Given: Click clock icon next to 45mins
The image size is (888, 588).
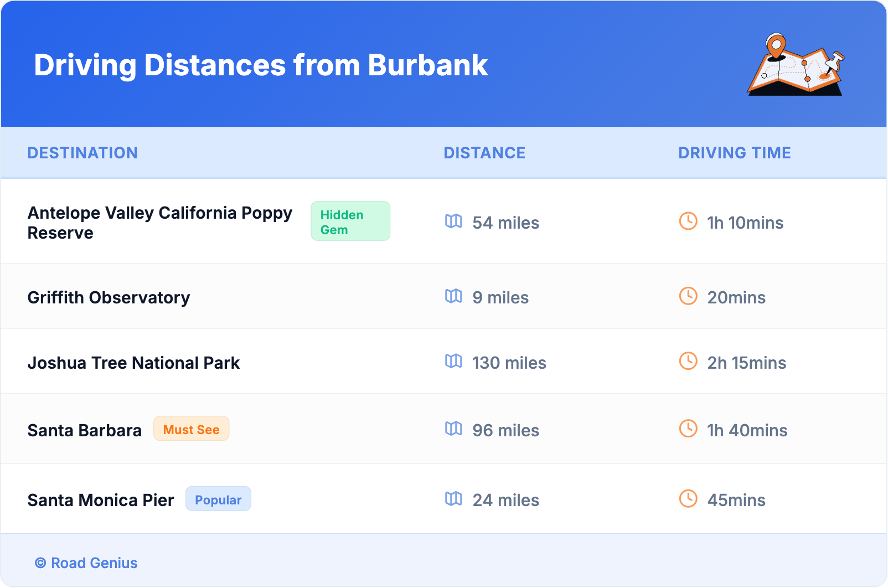Looking at the screenshot, I should [688, 499].
